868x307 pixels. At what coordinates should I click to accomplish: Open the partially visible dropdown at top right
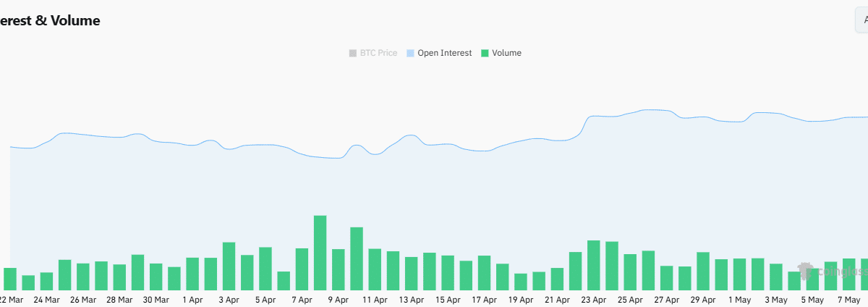861,20
